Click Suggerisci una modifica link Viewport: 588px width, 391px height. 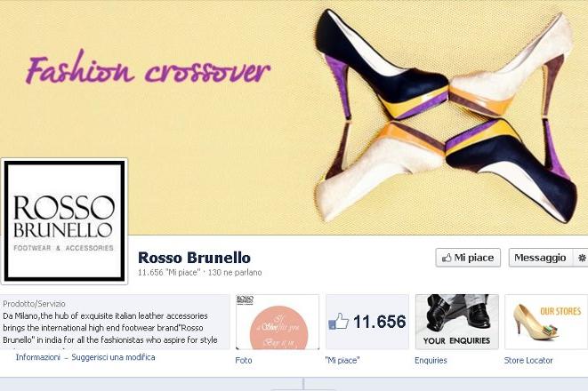113,357
